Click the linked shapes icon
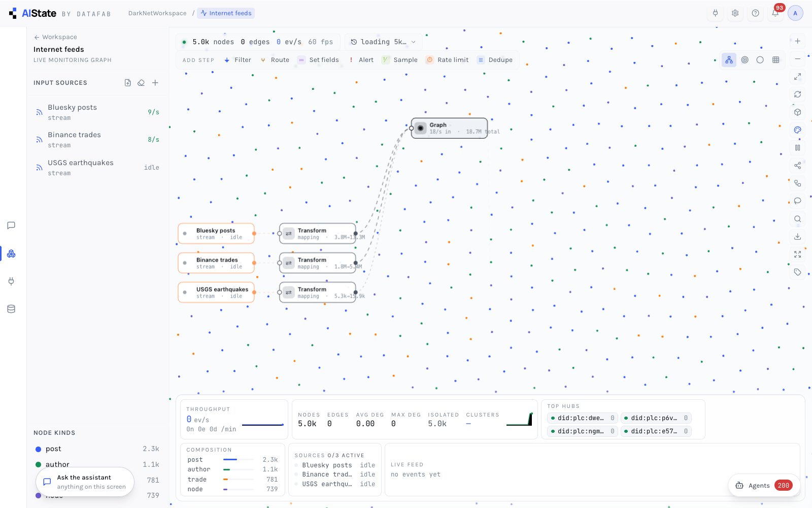This screenshot has height=508, width=812. (797, 183)
